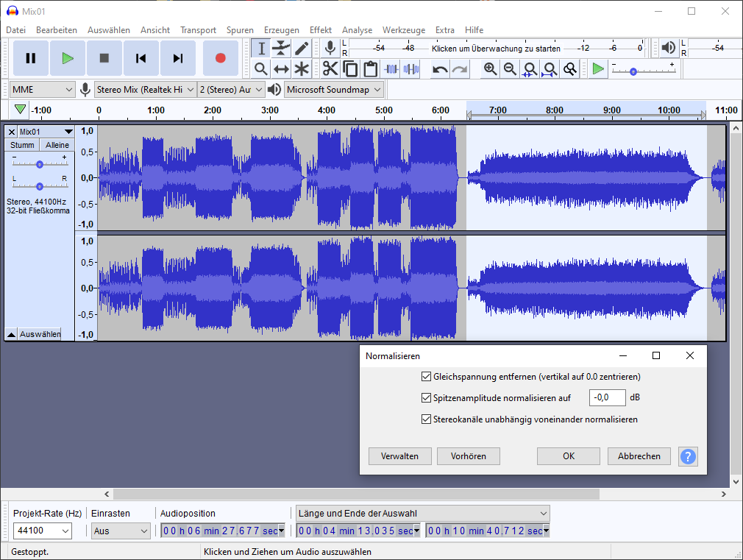The height and width of the screenshot is (560, 743).
Task: Click OK in Normalisieren dialog
Action: (x=568, y=456)
